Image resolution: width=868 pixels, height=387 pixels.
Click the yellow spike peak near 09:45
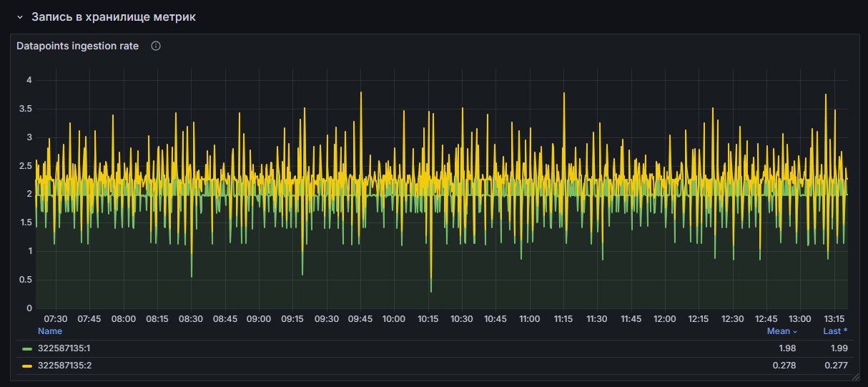(x=361, y=92)
